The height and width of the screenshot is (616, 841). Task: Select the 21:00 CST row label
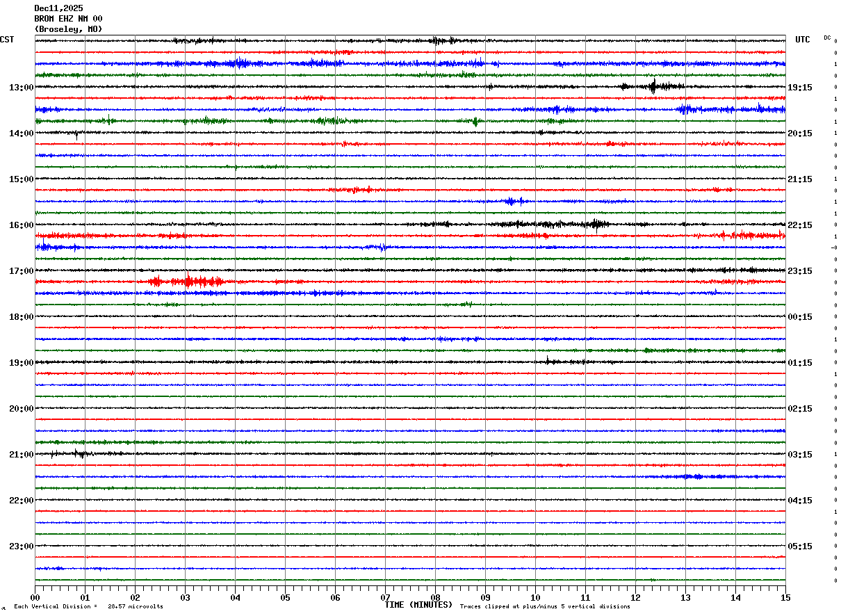[x=22, y=455]
